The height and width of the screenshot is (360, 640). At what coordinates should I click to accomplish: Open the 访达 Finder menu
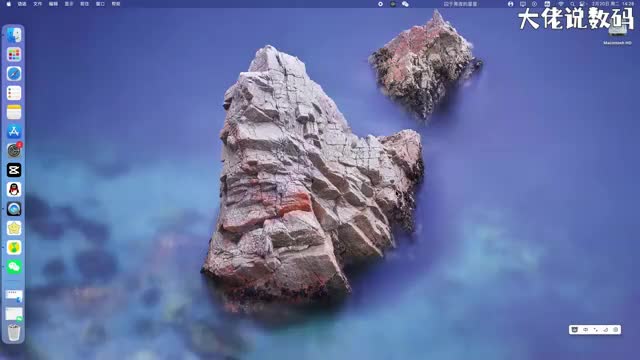pos(22,4)
